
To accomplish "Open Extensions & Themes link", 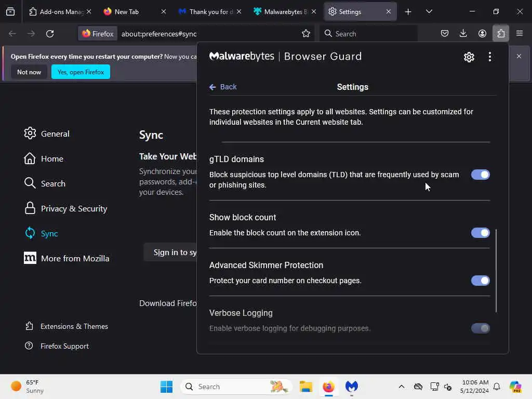I will 66,326.
